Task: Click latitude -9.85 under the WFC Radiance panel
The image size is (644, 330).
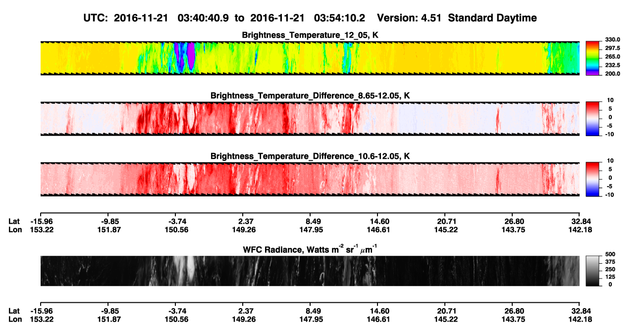Action: point(109,311)
